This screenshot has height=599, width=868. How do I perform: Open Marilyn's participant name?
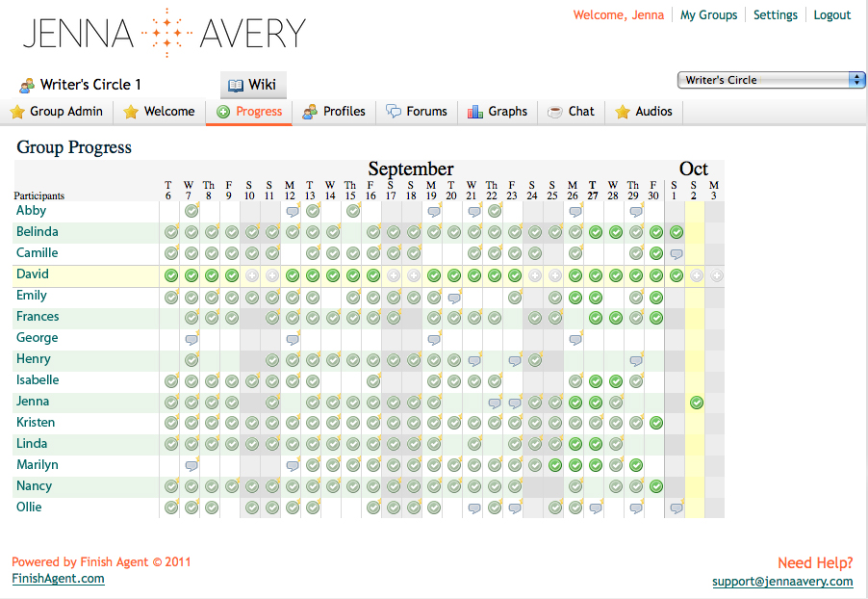[38, 465]
